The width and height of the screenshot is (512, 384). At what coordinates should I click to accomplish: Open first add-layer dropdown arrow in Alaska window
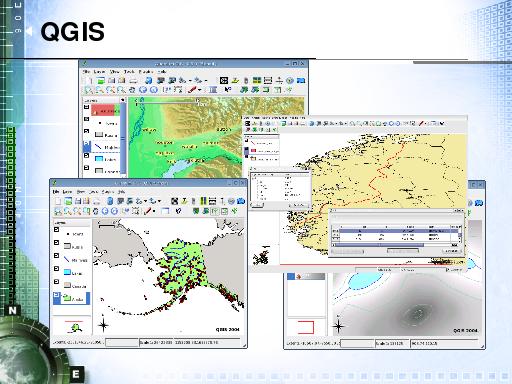(145, 201)
